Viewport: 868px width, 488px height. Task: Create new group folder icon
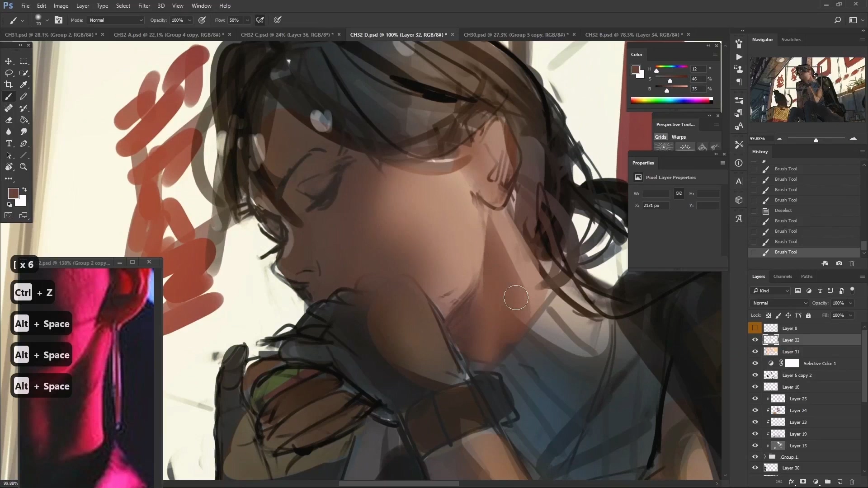coord(828,482)
